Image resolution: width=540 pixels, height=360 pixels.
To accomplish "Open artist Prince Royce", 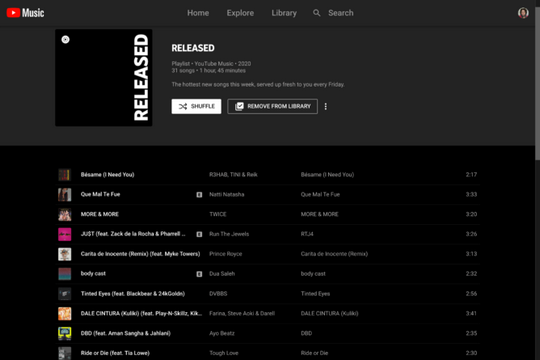I will pos(226,254).
